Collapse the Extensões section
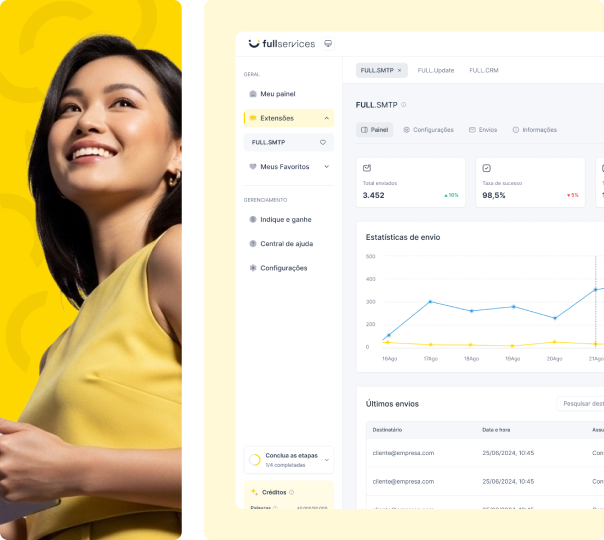The image size is (604, 540). coord(326,118)
